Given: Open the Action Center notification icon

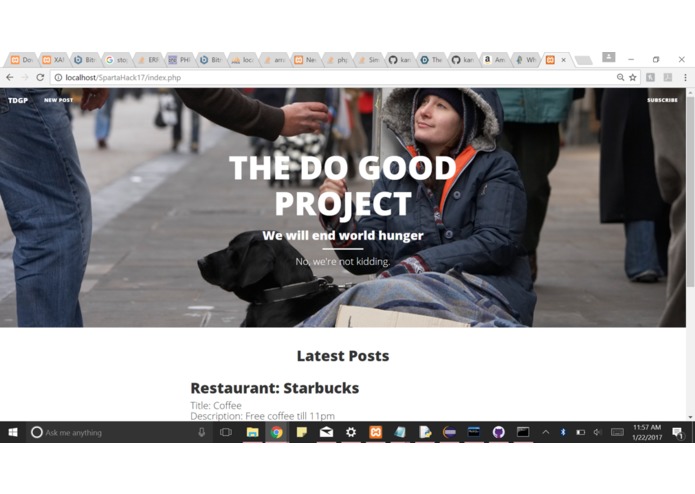Looking at the screenshot, I should 677,432.
